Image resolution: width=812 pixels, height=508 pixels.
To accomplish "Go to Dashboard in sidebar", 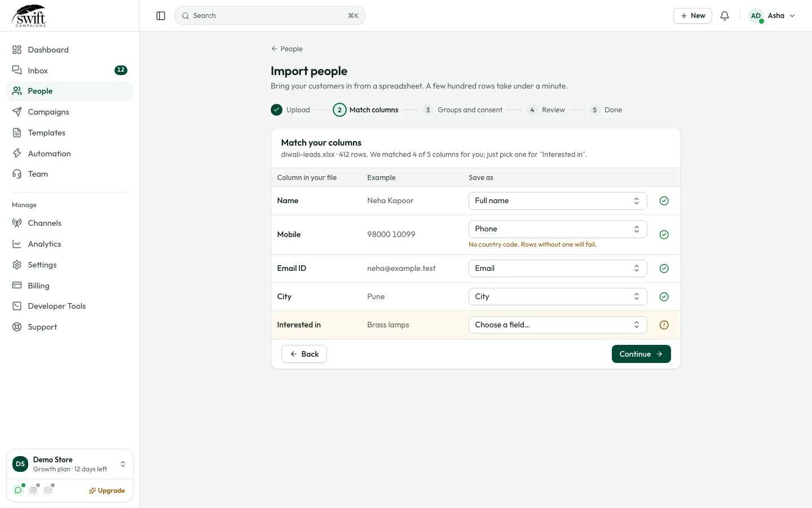I will [70, 50].
